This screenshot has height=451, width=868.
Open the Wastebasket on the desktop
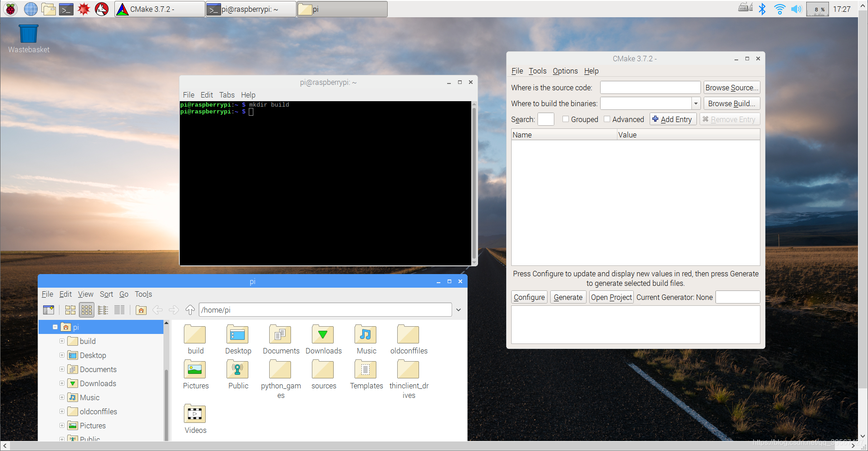(29, 39)
